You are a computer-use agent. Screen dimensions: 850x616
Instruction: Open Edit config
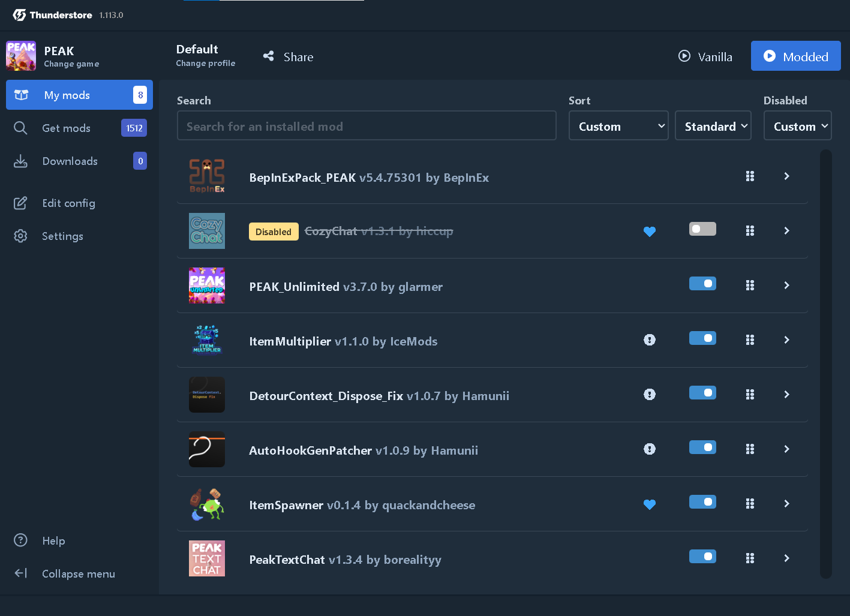tap(79, 203)
